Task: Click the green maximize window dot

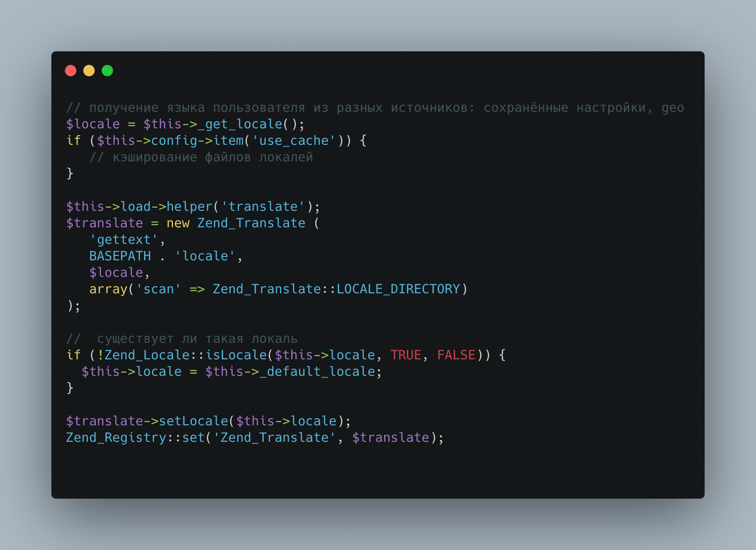Action: coord(107,71)
